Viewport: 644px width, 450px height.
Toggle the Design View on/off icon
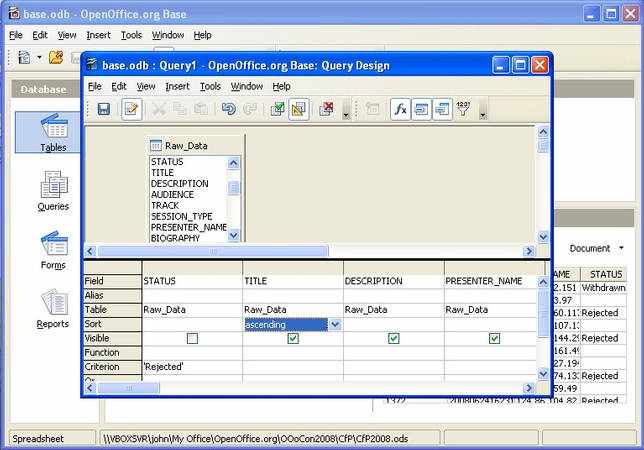[x=299, y=109]
